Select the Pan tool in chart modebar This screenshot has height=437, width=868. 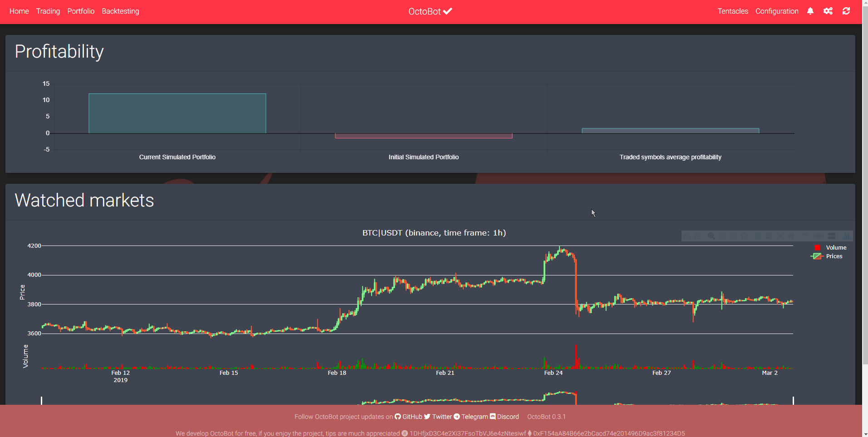pyautogui.click(x=722, y=236)
